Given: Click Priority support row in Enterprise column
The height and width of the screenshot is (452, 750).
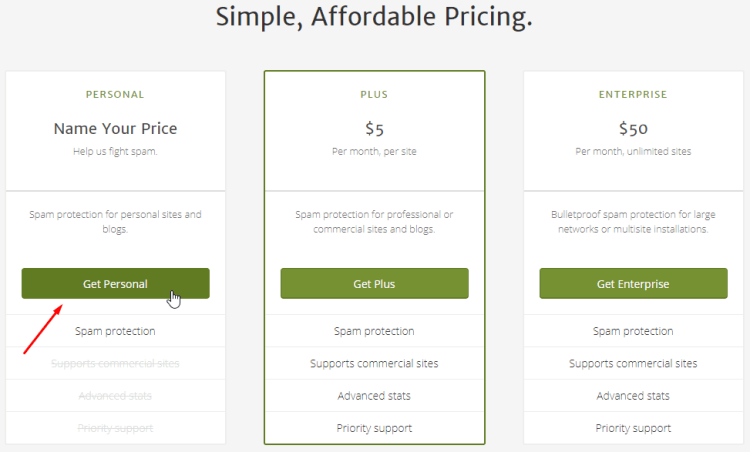Looking at the screenshot, I should click(x=633, y=428).
